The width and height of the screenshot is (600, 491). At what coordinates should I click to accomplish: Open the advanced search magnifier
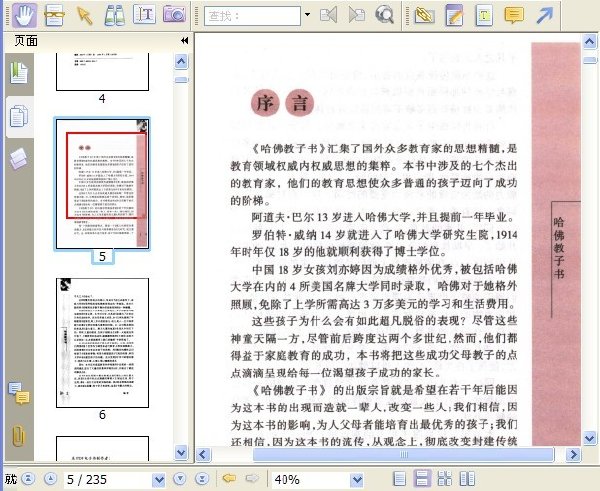tap(385, 15)
